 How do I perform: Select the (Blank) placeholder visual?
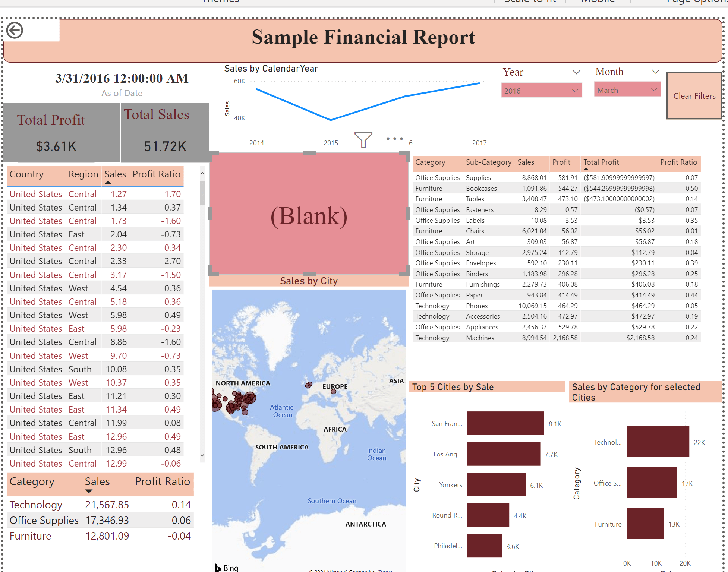[309, 215]
